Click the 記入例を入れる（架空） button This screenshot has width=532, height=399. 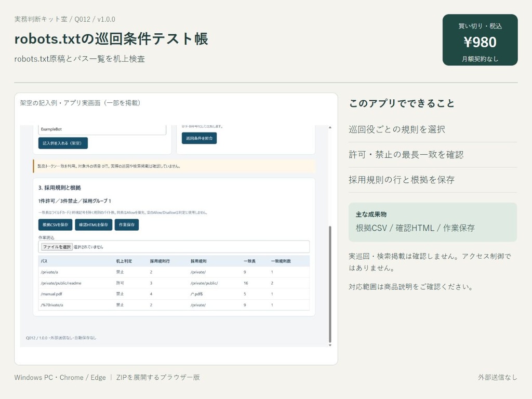(63, 143)
